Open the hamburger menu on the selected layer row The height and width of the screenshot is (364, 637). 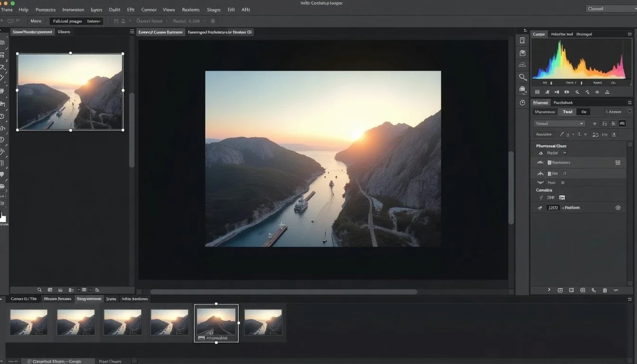pyautogui.click(x=618, y=163)
